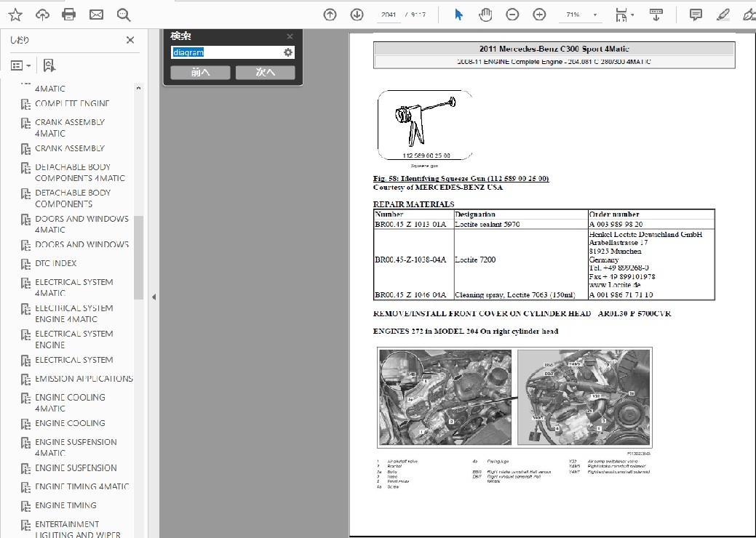Click the scrolling mode keyboard icon

[656, 15]
